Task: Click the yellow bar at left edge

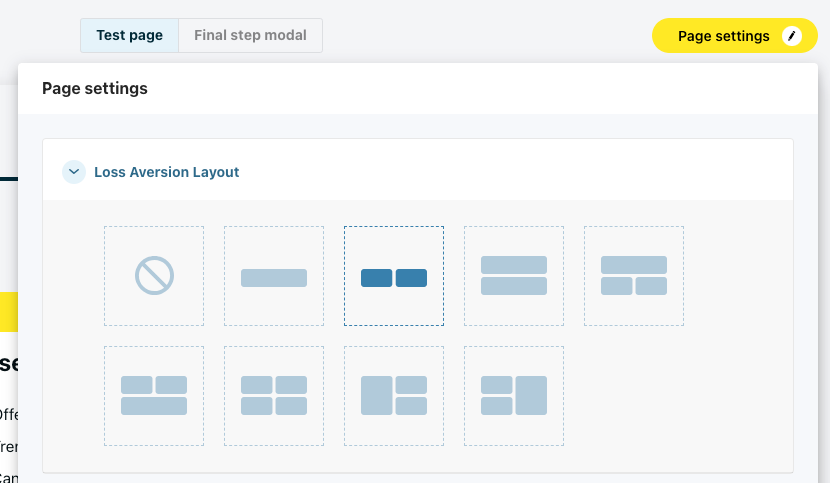Action: click(x=8, y=311)
